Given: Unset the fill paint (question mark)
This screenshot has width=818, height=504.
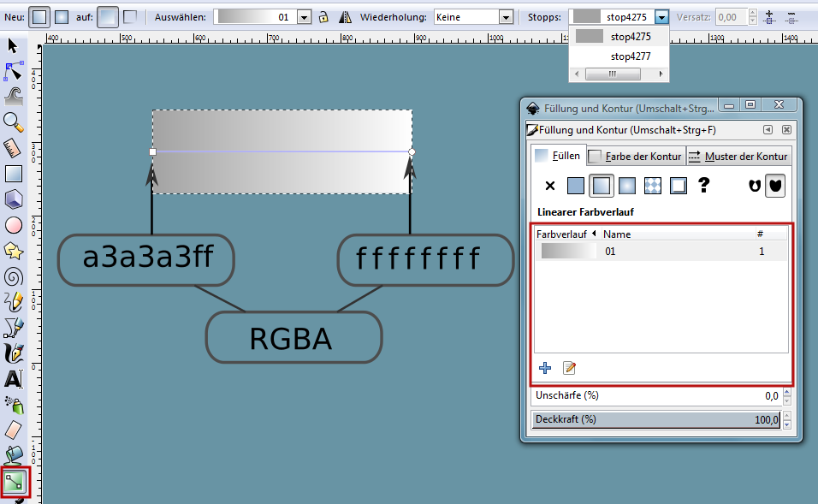Looking at the screenshot, I should [x=703, y=185].
